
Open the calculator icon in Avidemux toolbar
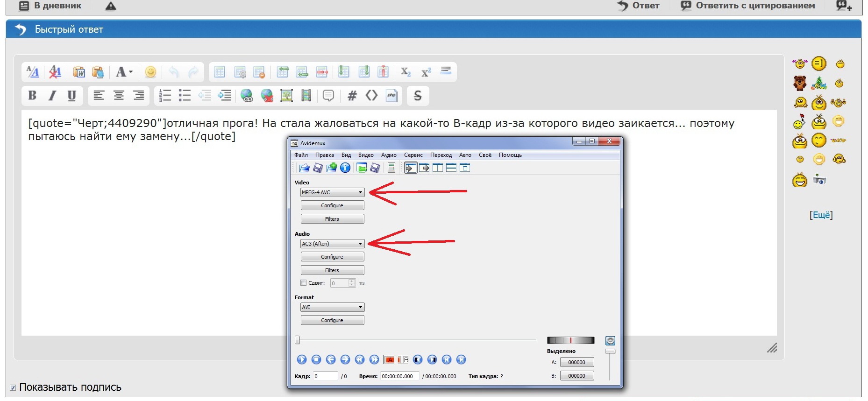(x=391, y=168)
